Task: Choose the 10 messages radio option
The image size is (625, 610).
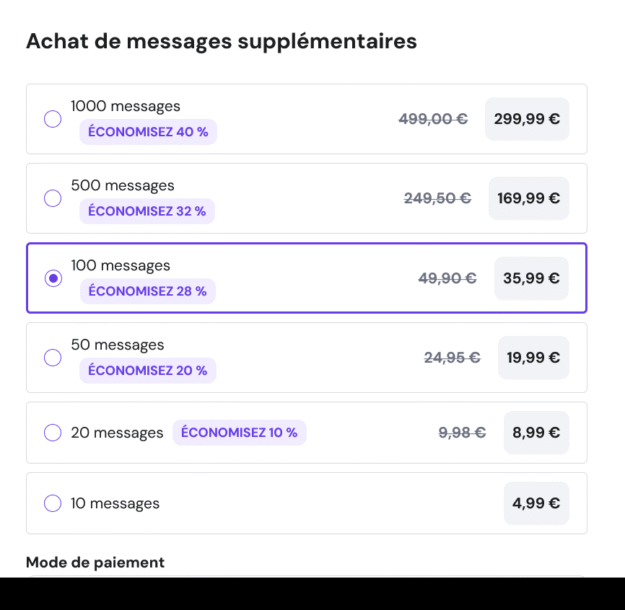Action: pos(53,503)
